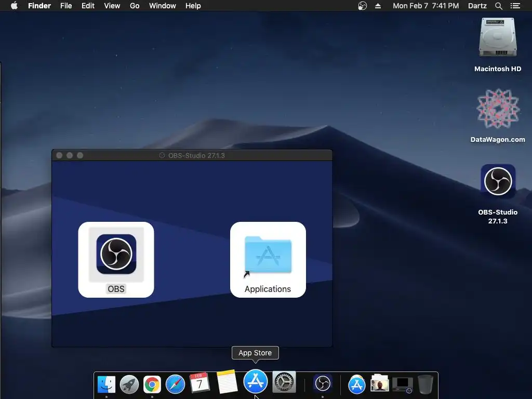This screenshot has height=399, width=532.
Task: Select Macintosh HD drive on desktop
Action: (x=498, y=37)
